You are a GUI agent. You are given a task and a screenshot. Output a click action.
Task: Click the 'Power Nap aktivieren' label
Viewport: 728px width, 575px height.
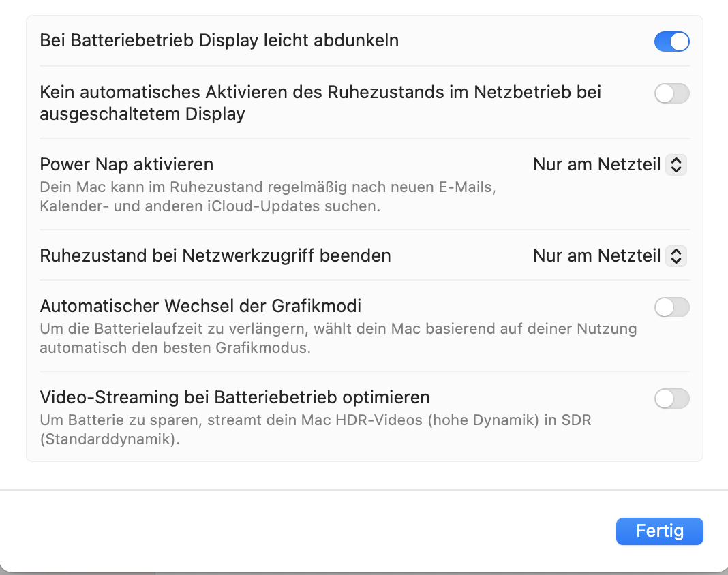coord(127,164)
